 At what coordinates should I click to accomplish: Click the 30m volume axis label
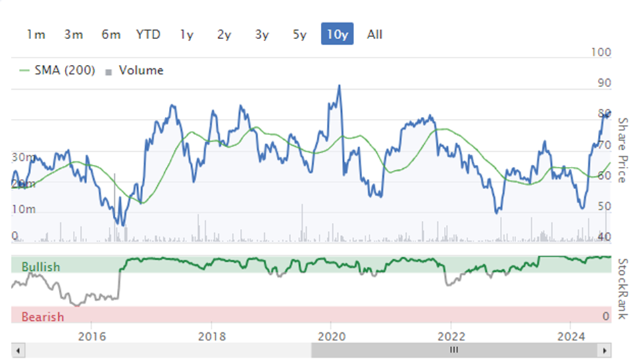tap(24, 157)
